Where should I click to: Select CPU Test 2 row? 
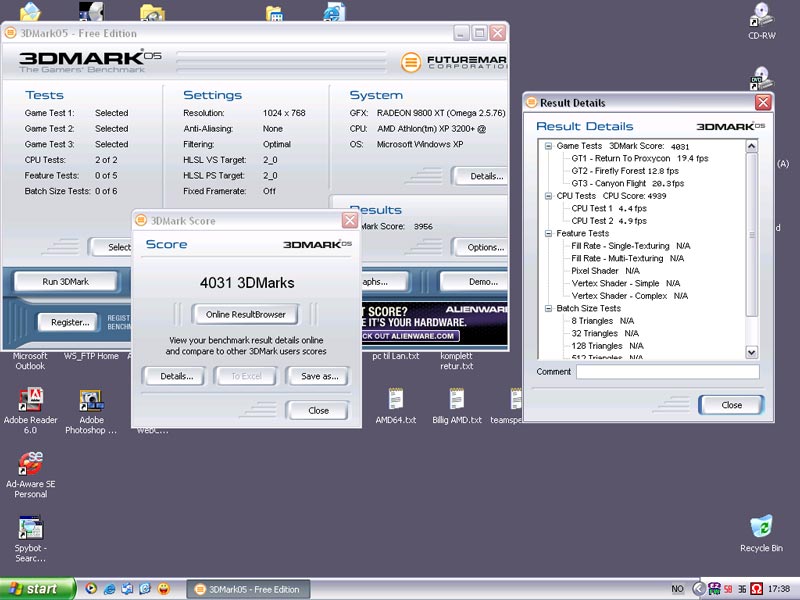click(x=609, y=221)
